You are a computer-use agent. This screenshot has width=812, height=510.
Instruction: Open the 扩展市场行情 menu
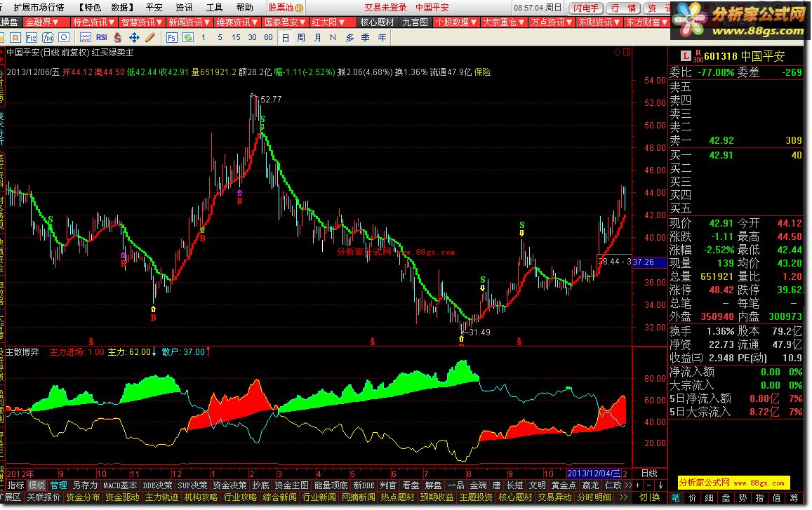[39, 7]
